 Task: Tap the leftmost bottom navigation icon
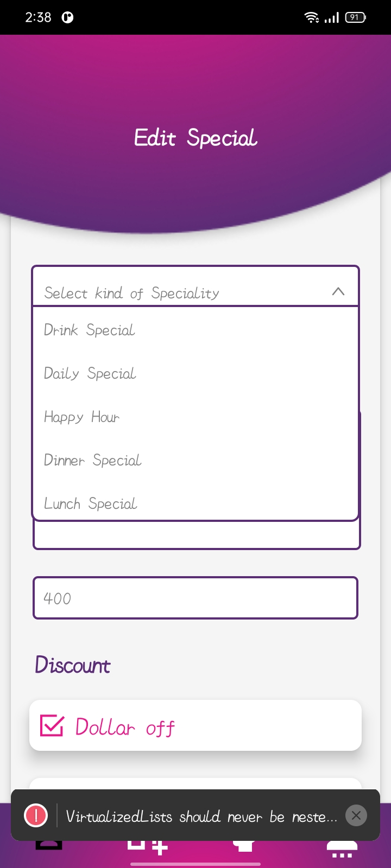pos(49,845)
